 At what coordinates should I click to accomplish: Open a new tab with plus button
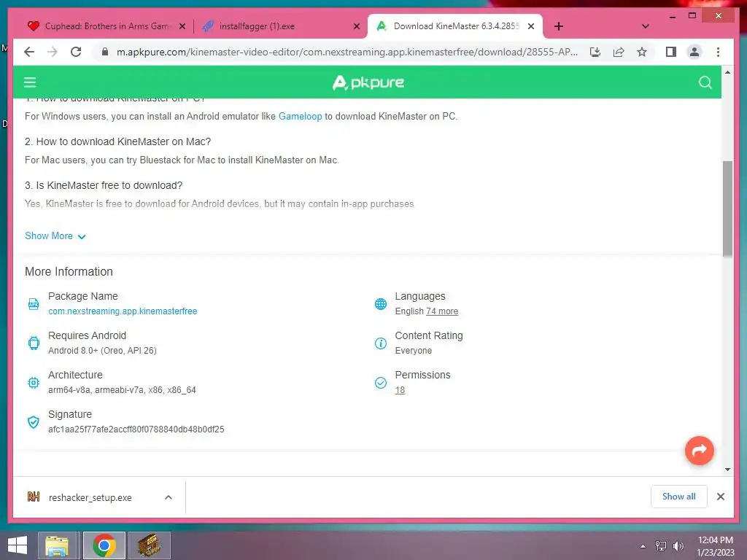558,26
